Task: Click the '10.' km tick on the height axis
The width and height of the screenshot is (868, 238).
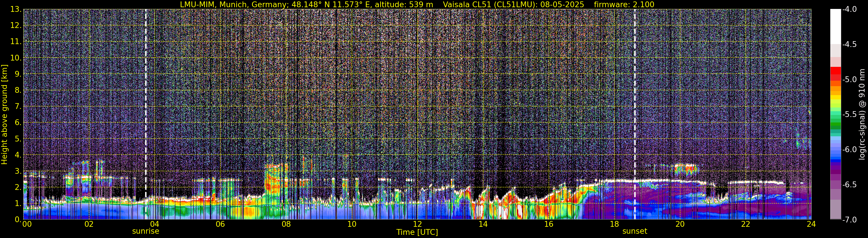Action: coord(16,58)
